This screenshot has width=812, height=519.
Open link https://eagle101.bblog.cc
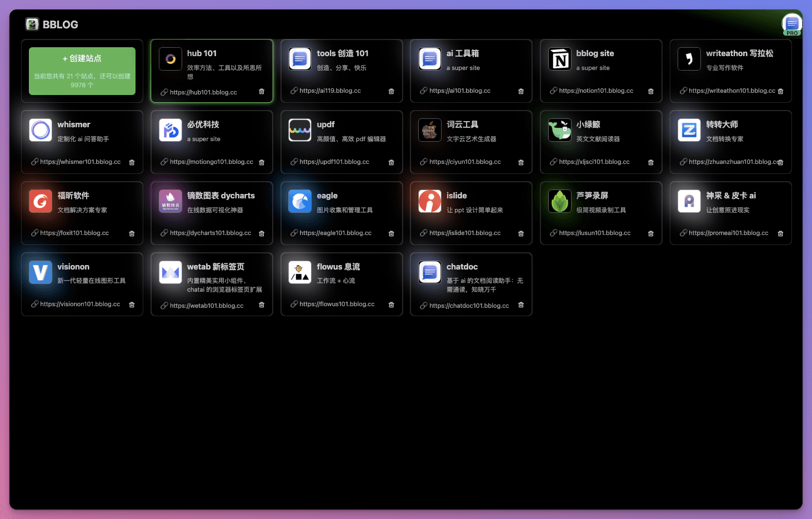point(335,233)
